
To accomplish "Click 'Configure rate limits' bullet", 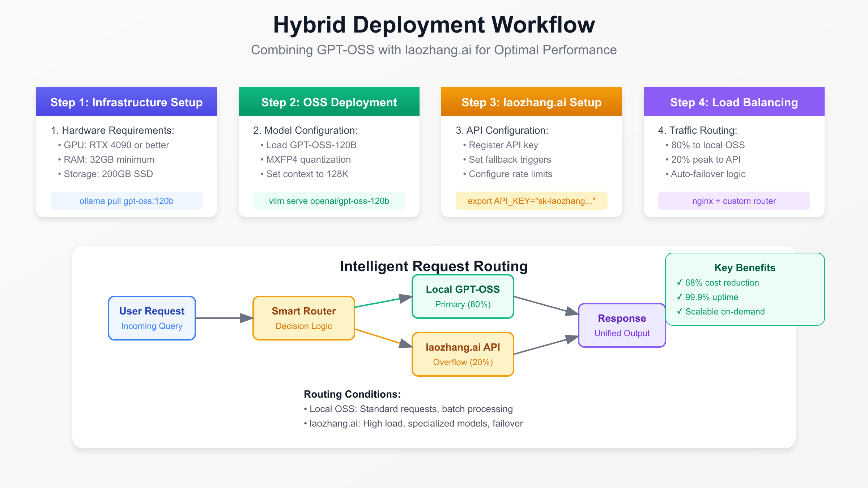I will tap(508, 174).
